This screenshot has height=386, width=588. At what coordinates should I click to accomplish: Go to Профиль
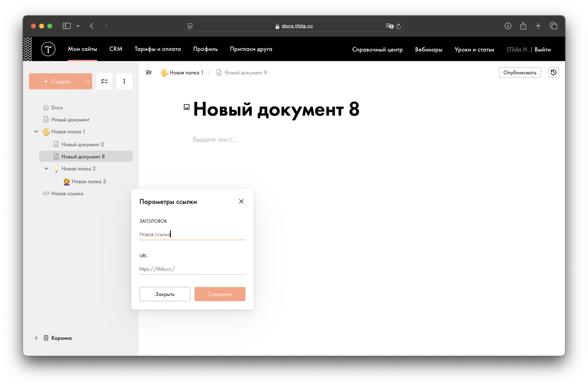[205, 49]
